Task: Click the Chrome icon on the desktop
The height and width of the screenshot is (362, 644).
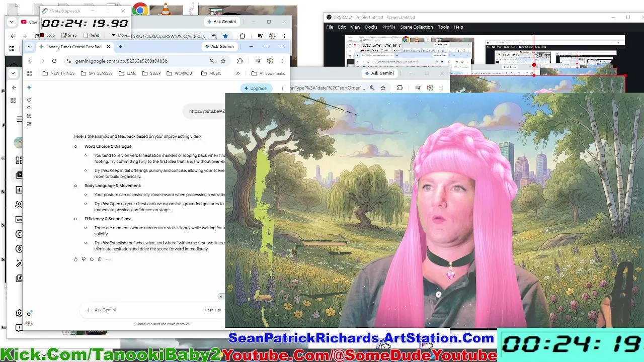Action: (140, 10)
